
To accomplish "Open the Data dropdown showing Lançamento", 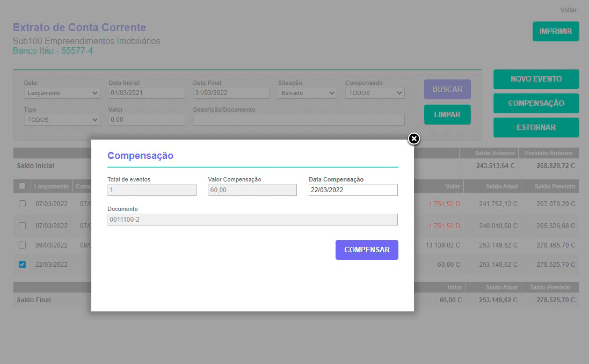I will tap(62, 93).
